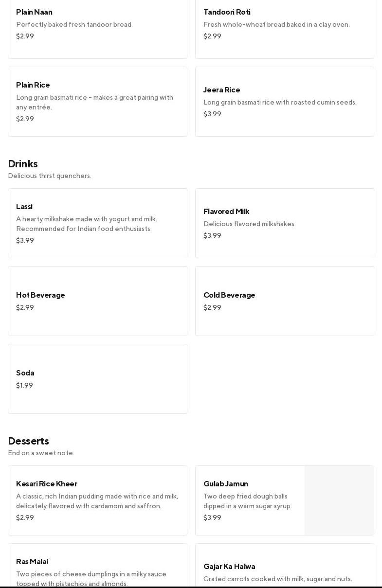
Task: Choose the Cold Beverage item
Action: pyautogui.click(x=284, y=301)
